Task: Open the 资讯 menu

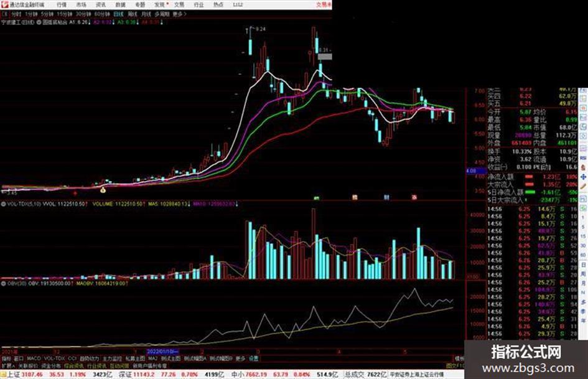Action: point(101,5)
